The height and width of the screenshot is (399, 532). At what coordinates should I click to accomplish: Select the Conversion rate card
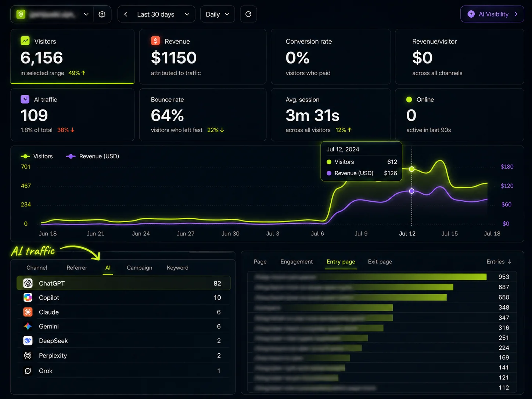click(x=331, y=57)
